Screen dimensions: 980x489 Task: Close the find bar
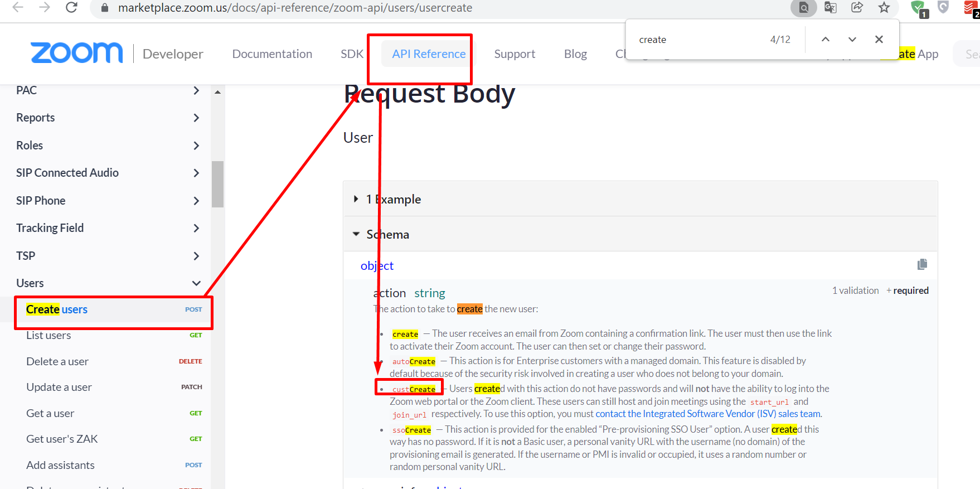pos(879,40)
